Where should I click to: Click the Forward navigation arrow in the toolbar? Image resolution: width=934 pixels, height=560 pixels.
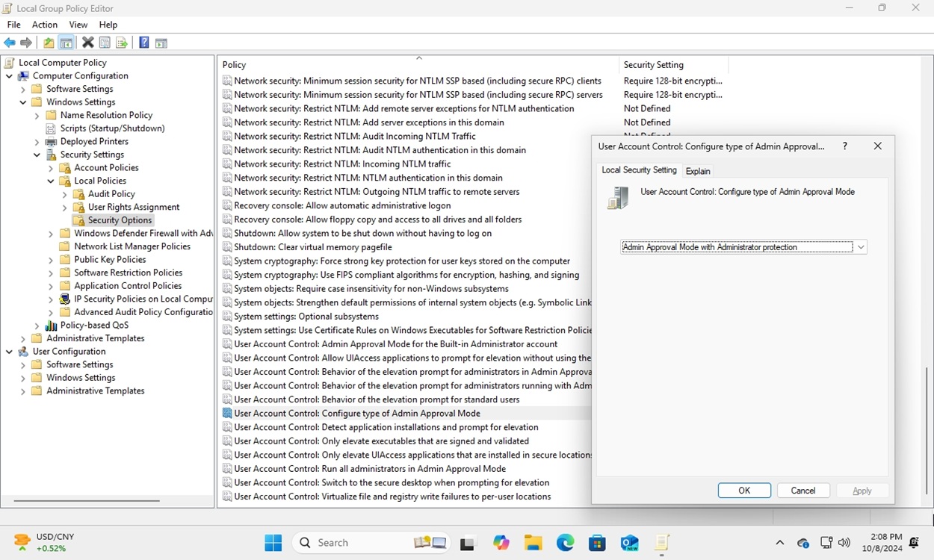click(26, 43)
